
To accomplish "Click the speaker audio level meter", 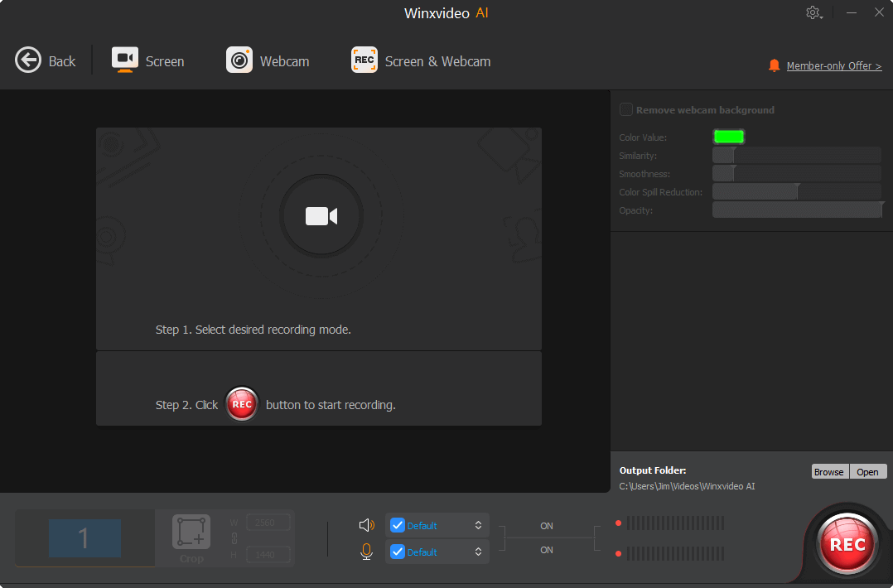I will click(675, 523).
